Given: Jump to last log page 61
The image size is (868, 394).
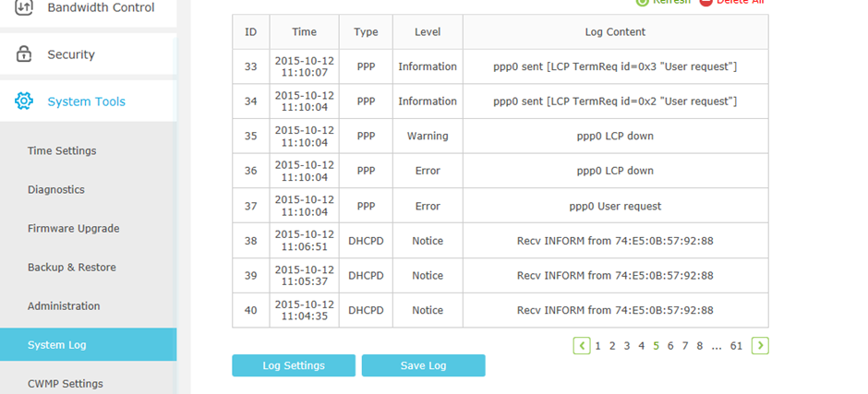Looking at the screenshot, I should pos(736,346).
